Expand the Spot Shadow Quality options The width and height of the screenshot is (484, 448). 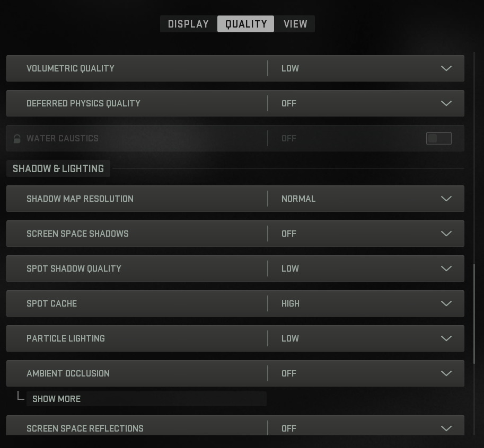click(446, 268)
